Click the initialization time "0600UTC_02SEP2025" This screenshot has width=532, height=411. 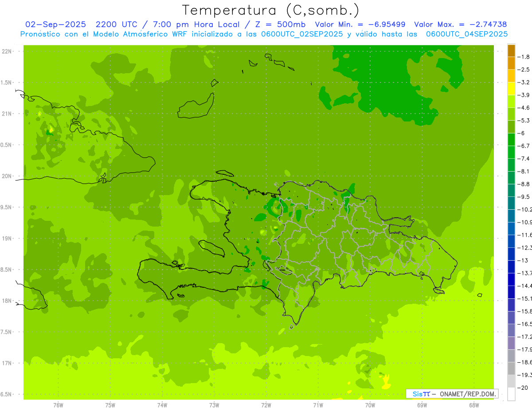[x=300, y=34]
